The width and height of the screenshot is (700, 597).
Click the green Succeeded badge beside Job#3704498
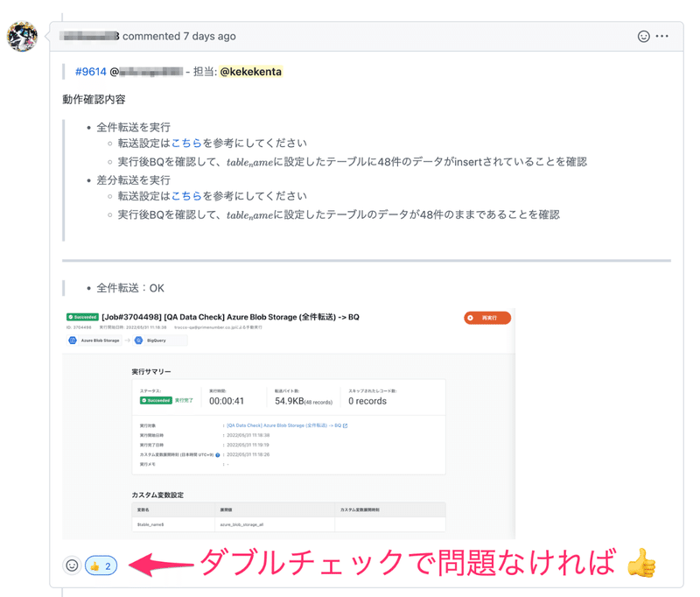(82, 317)
